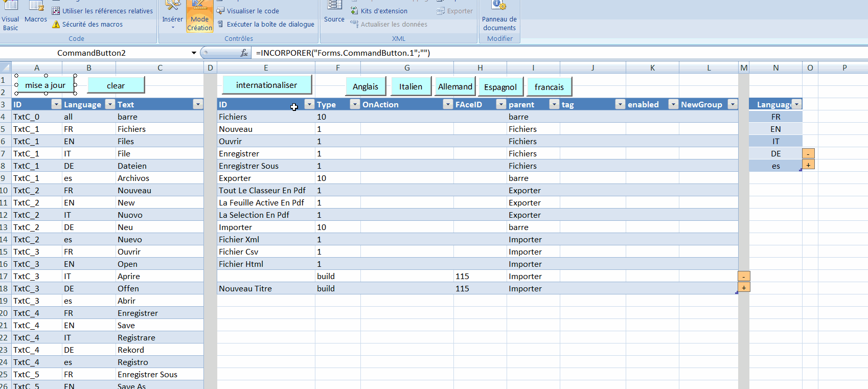Screen dimensions: 868x389
Task: Open filter dropdown for Type column
Action: (355, 104)
